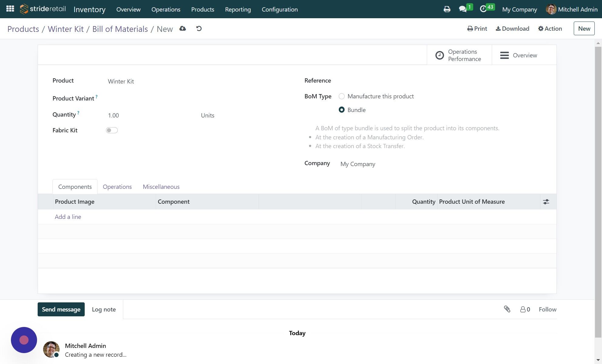
Task: Attach a file with the paperclip icon
Action: tap(507, 309)
